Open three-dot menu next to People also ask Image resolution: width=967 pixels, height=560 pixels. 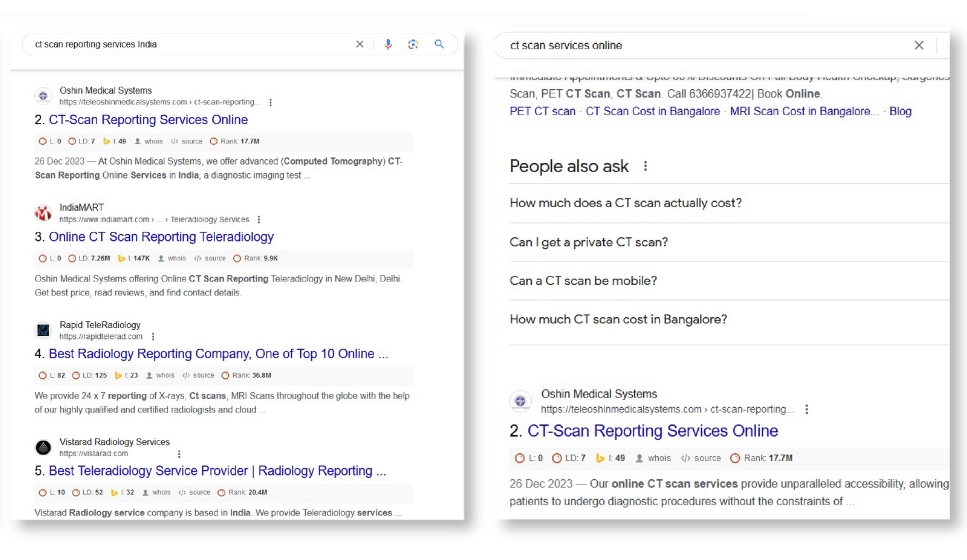[645, 166]
